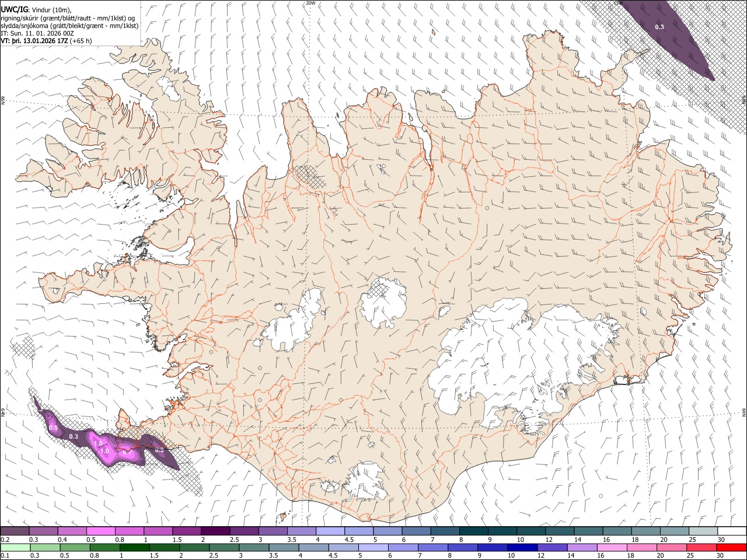Select the palest green rain swatch for 0.1–0.3
The width and height of the screenshot is (747, 560).
coord(16,548)
